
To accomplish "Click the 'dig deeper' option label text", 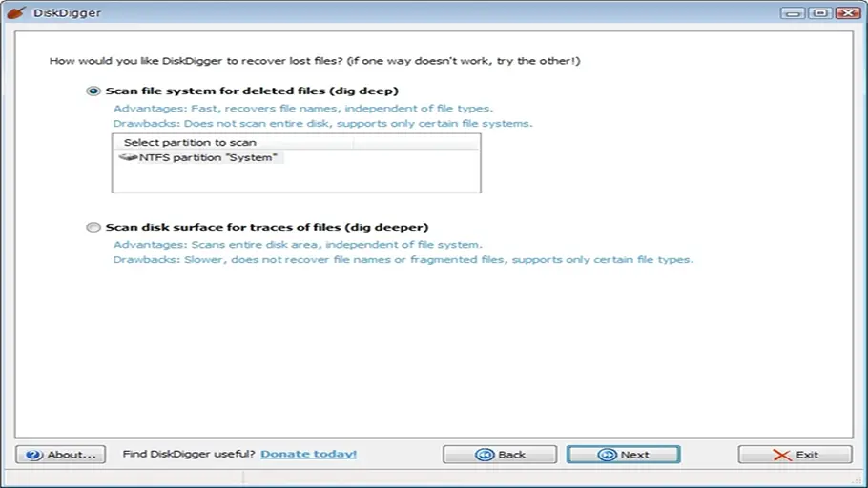I will 389,228.
